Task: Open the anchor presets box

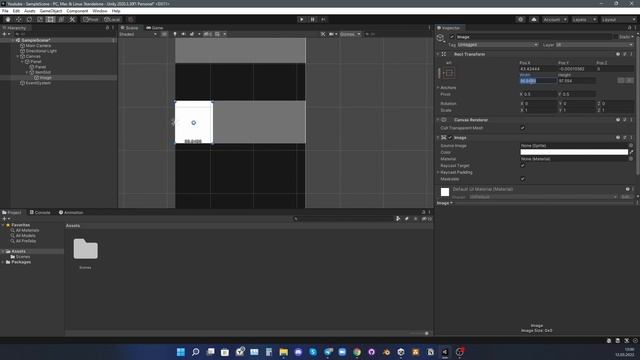Action: click(449, 73)
